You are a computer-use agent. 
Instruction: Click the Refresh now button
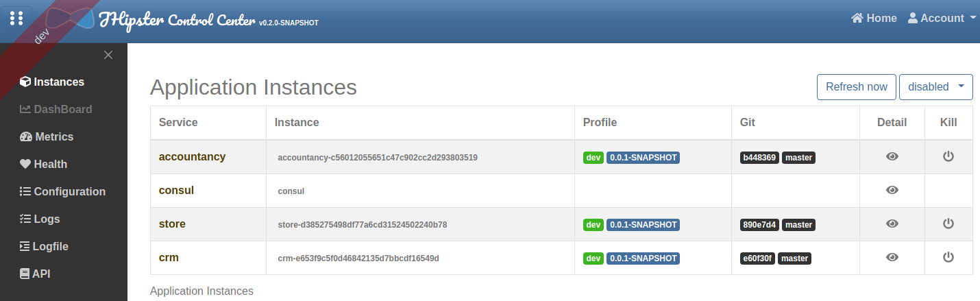(x=856, y=87)
